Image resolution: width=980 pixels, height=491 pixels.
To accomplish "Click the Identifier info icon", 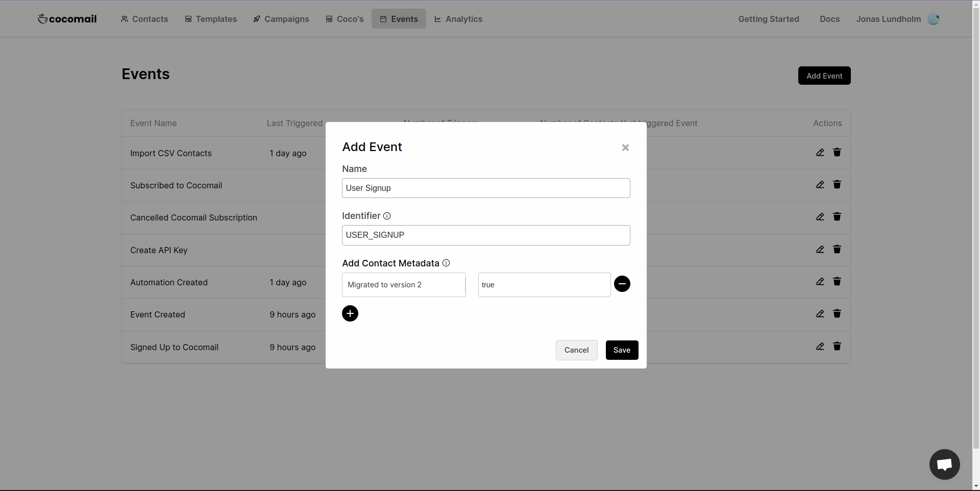I will [x=387, y=216].
